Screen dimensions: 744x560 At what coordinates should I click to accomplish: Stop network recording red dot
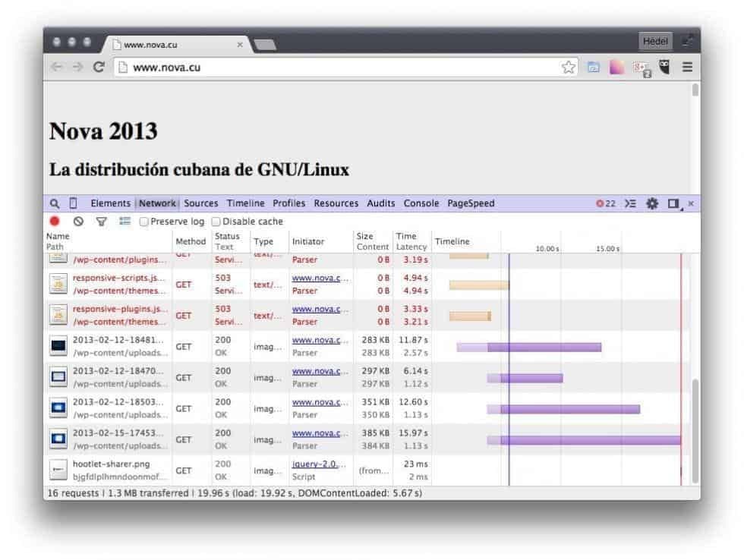click(55, 221)
